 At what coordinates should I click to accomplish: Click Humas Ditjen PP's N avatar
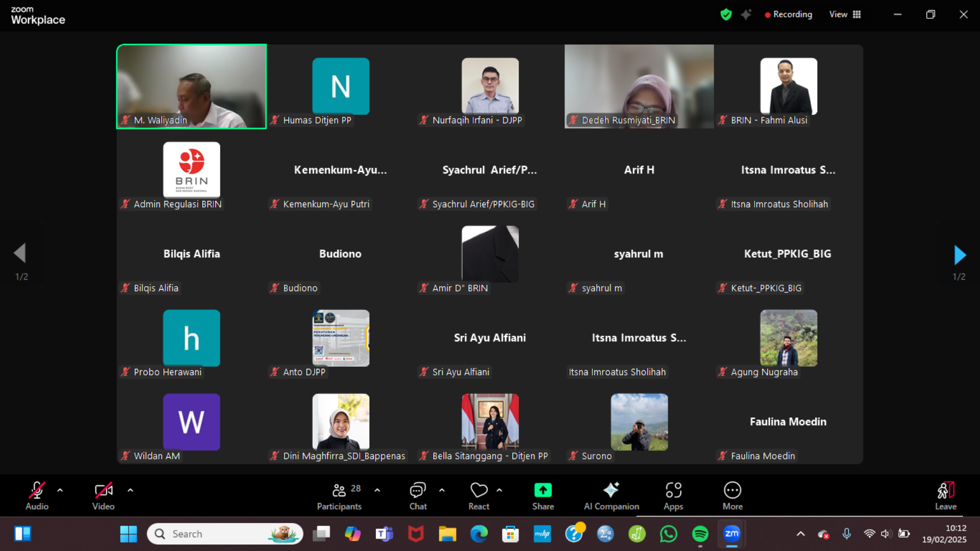coord(340,86)
